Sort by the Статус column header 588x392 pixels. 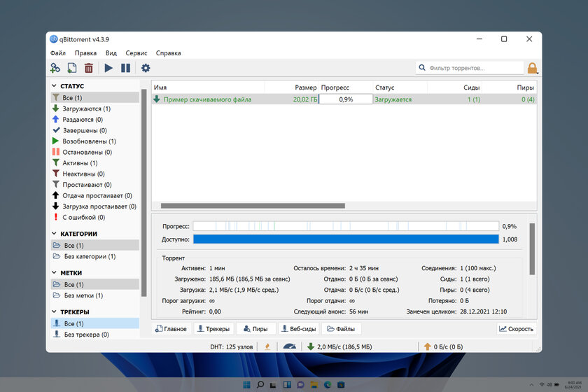coord(400,87)
